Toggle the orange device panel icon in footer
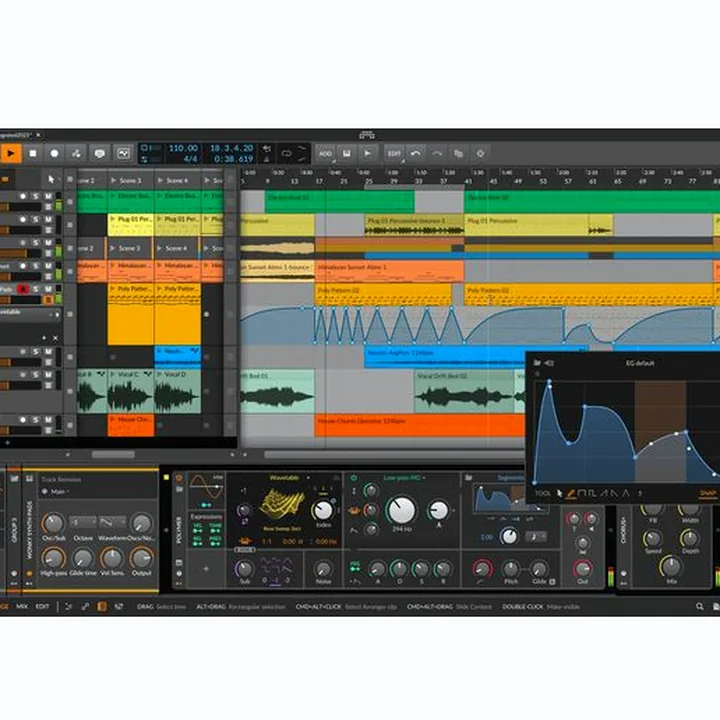720x720 pixels. [102, 607]
